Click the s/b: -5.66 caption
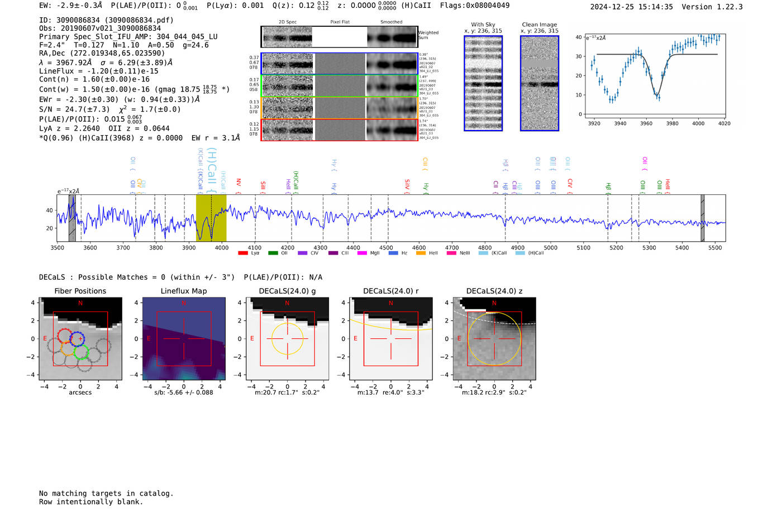 184,392
